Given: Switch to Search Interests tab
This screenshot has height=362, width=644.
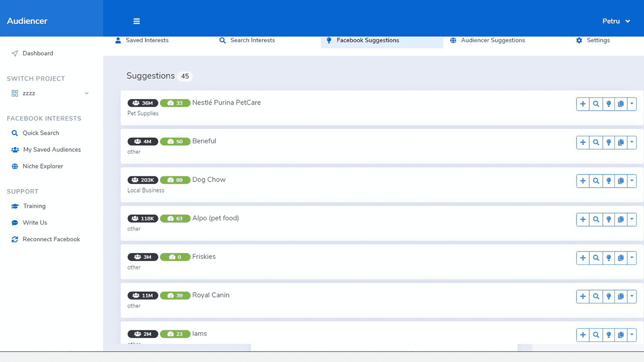Looking at the screenshot, I should coord(247,41).
